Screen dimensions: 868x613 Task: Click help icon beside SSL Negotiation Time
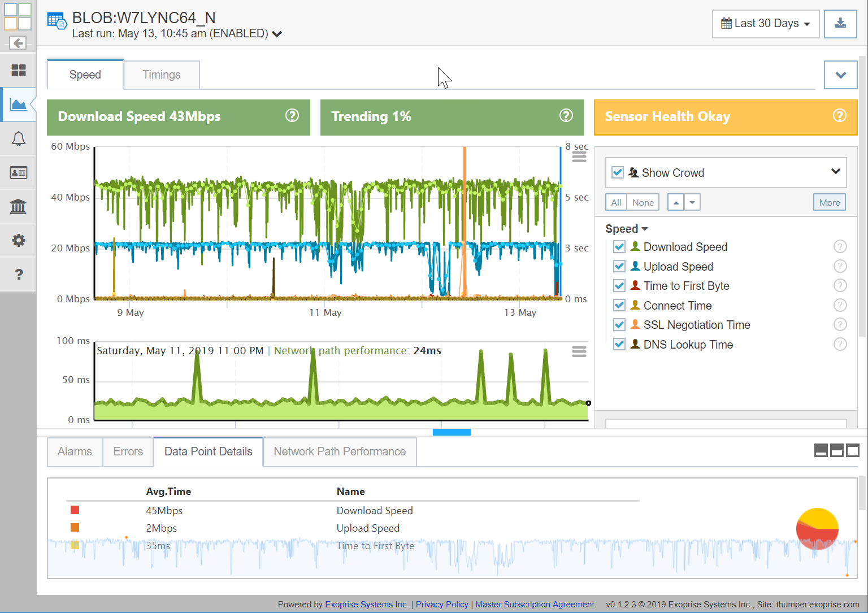[x=840, y=325]
